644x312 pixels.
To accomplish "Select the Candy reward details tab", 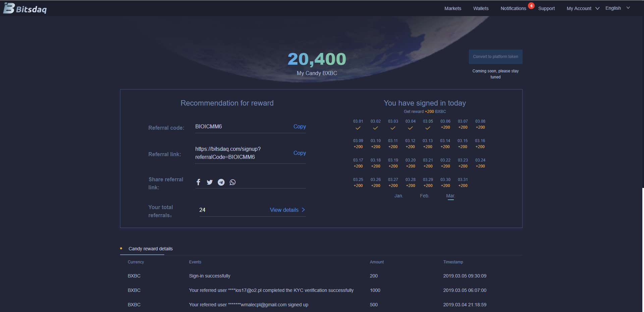I will [x=151, y=249].
